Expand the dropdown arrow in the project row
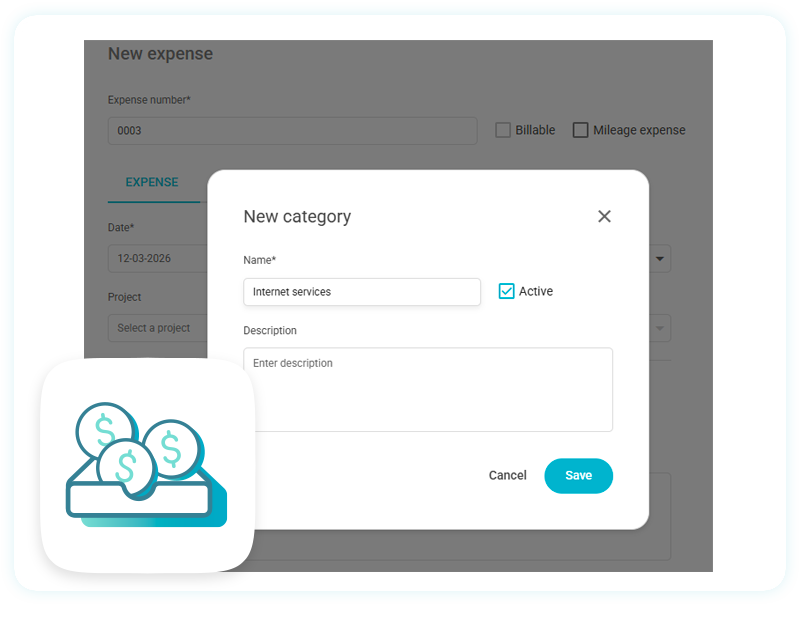This screenshot has height=620, width=800. click(659, 328)
